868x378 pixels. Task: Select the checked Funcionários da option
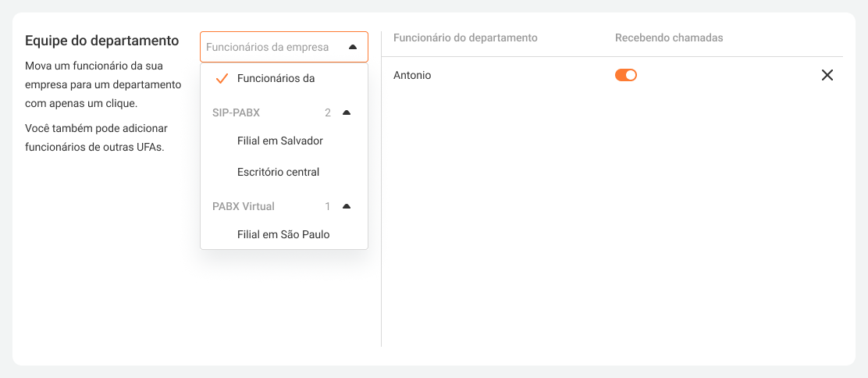(x=276, y=78)
